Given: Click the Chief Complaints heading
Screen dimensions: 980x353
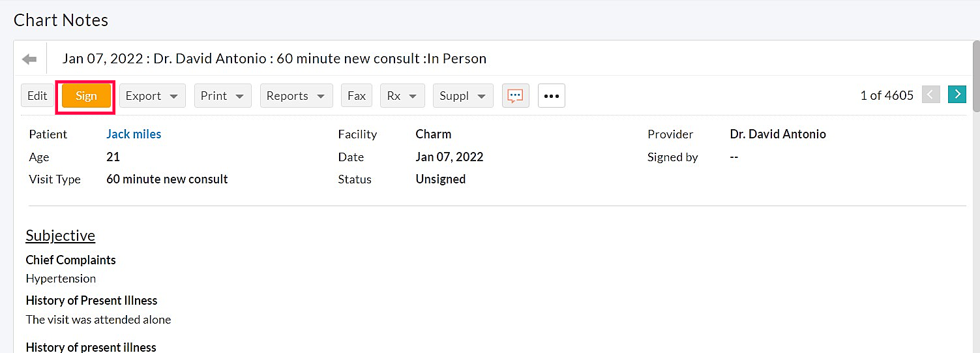Looking at the screenshot, I should 70,260.
